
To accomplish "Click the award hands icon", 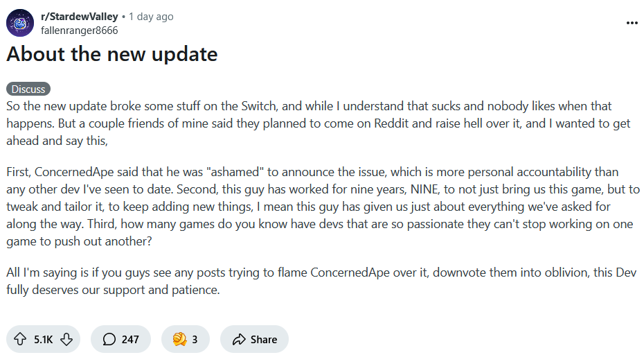I will pos(179,339).
